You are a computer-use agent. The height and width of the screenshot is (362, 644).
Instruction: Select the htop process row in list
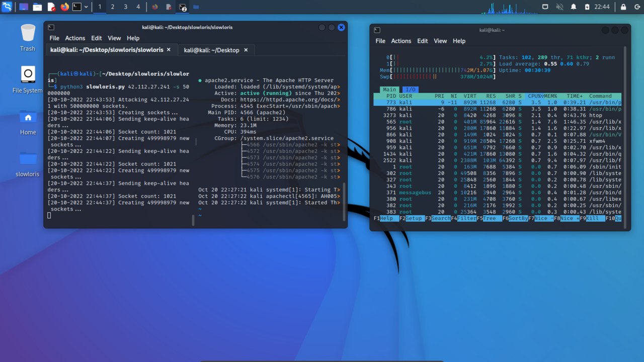498,115
